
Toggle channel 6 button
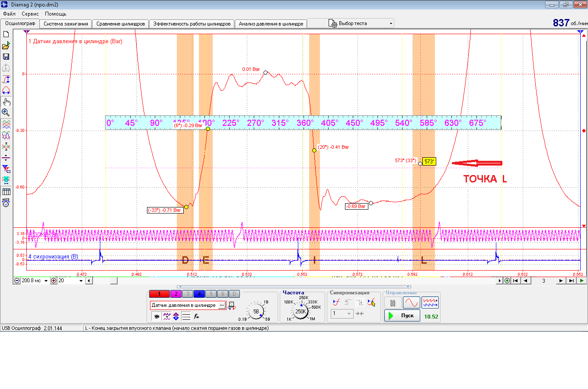pyautogui.click(x=223, y=294)
